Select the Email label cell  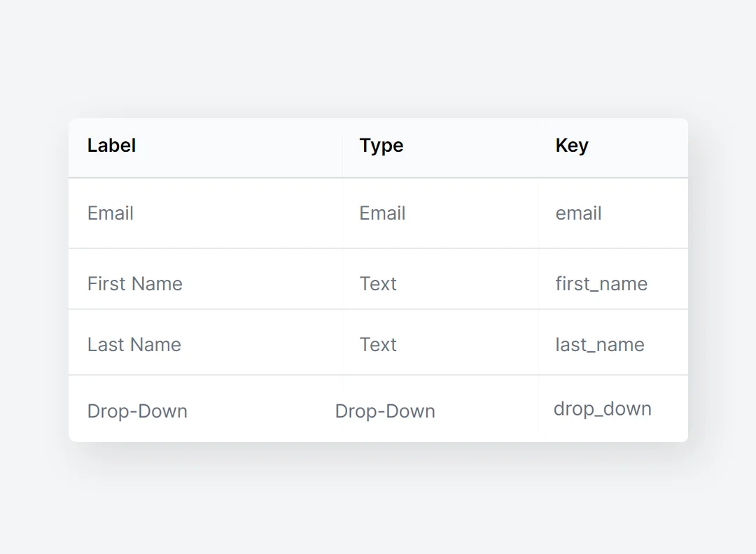111,213
